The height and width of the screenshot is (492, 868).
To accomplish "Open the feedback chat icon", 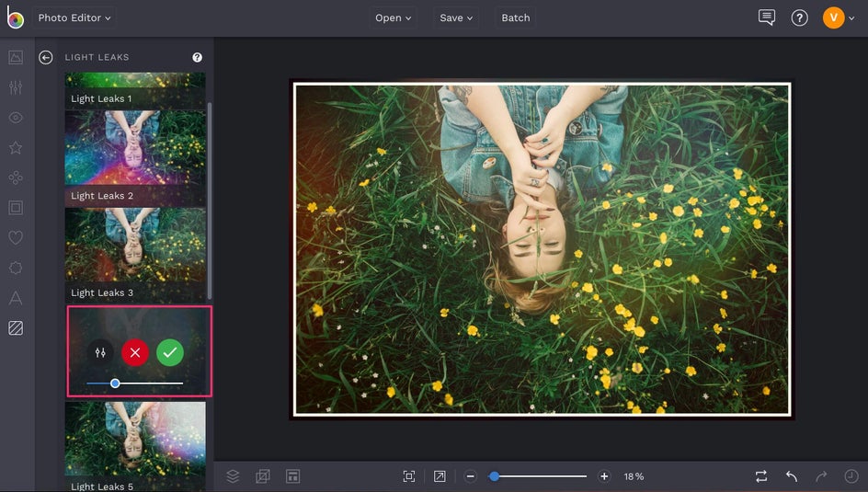I will click(x=767, y=17).
